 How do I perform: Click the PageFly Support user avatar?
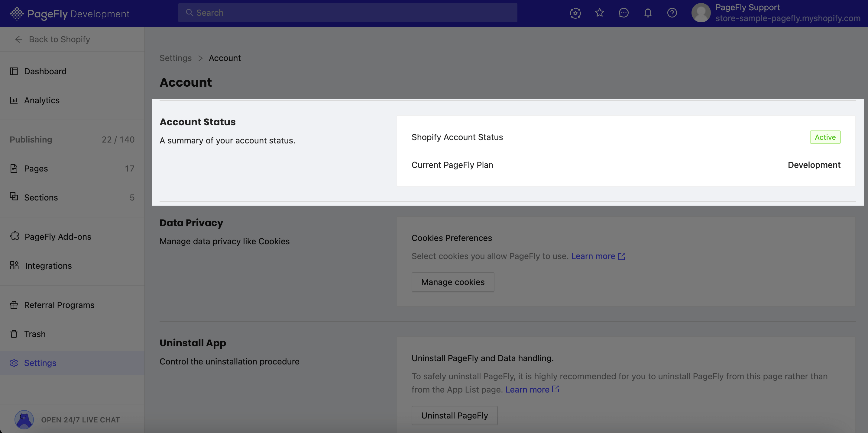tap(701, 13)
